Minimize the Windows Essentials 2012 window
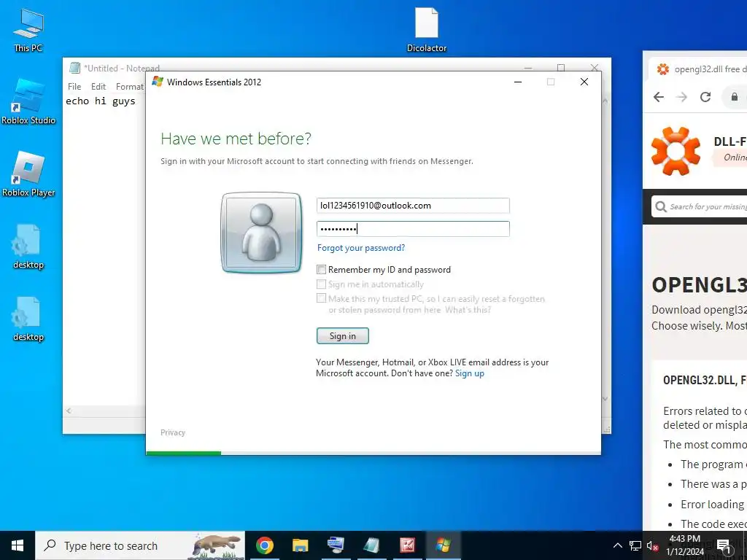 pos(518,82)
